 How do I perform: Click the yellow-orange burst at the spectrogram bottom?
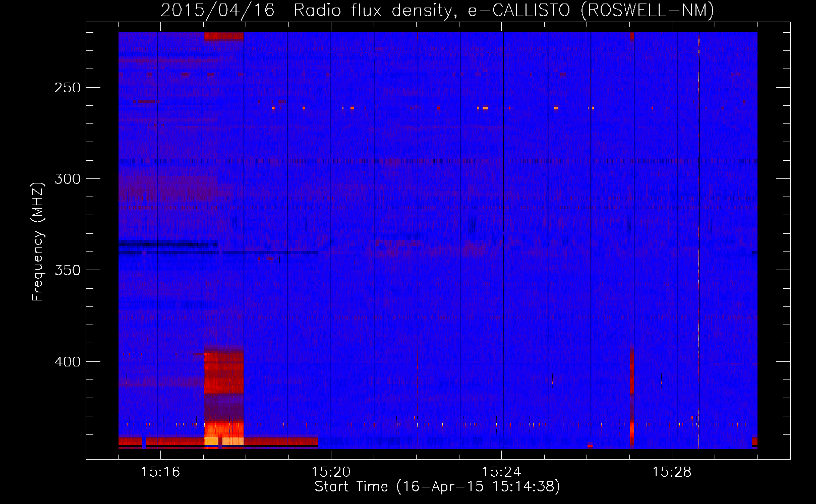coord(224,434)
